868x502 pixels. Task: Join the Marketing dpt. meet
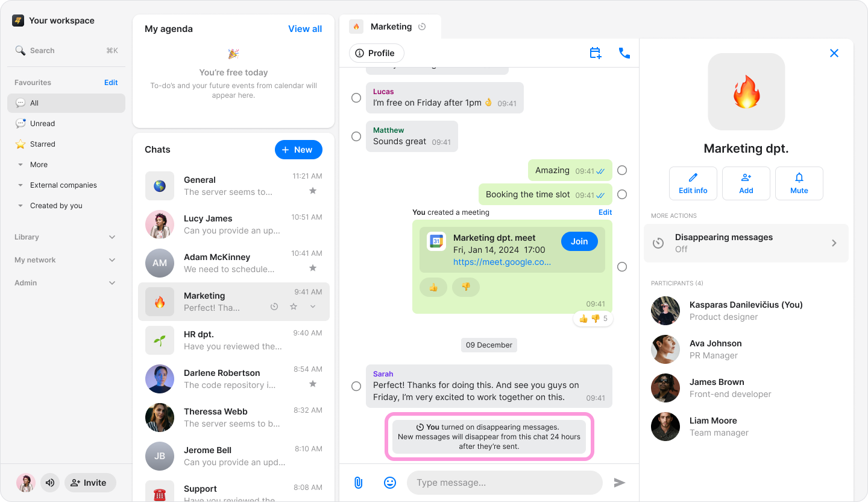click(579, 241)
